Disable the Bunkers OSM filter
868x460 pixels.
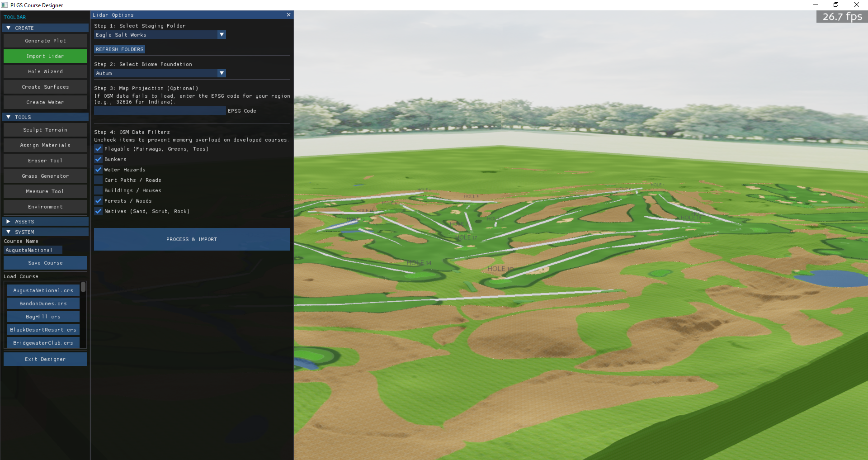(x=98, y=159)
